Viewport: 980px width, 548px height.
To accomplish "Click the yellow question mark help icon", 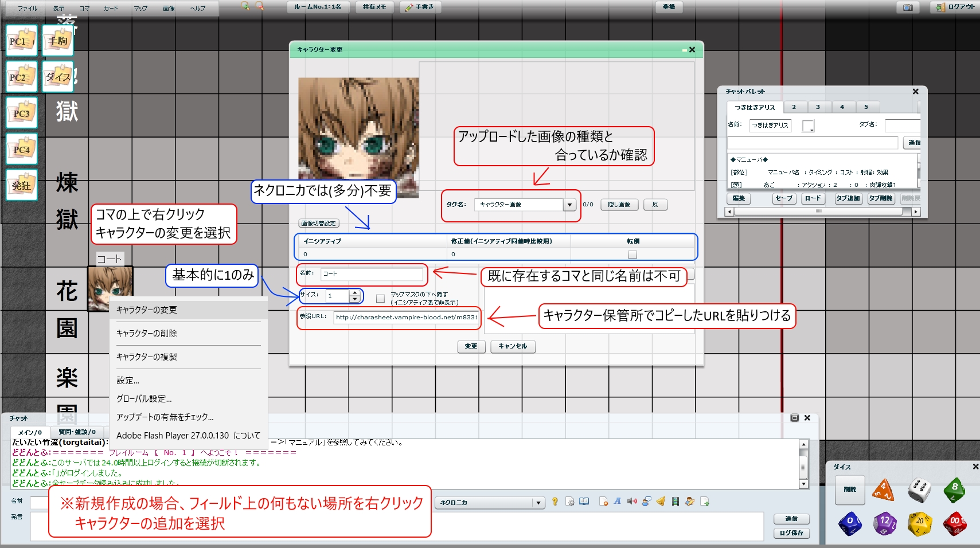I will pyautogui.click(x=555, y=502).
